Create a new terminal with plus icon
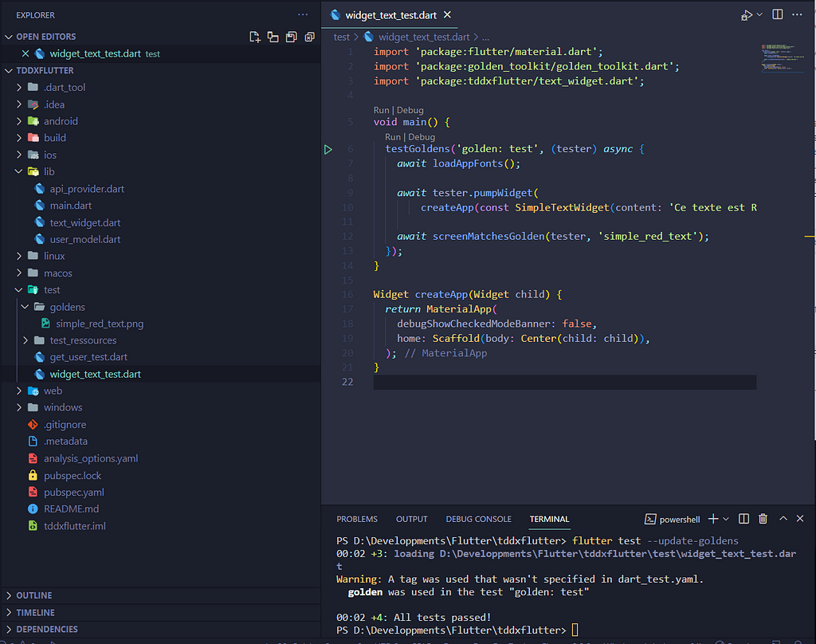This screenshot has height=644, width=816. [x=713, y=519]
